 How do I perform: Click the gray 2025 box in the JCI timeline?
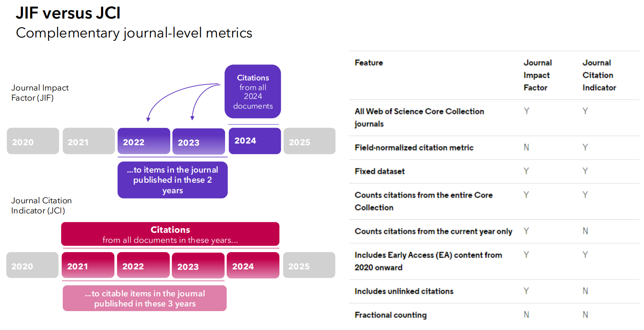[x=309, y=265]
